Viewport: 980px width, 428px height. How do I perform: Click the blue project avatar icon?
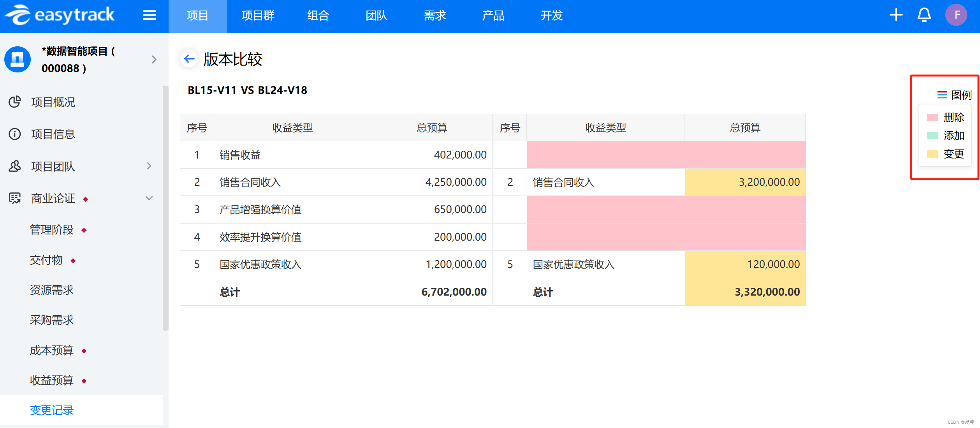18,59
